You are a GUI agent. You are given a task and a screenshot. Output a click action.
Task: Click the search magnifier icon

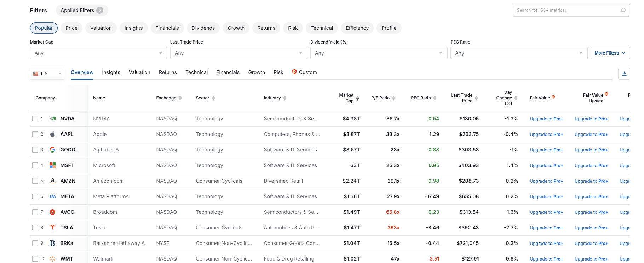click(623, 10)
